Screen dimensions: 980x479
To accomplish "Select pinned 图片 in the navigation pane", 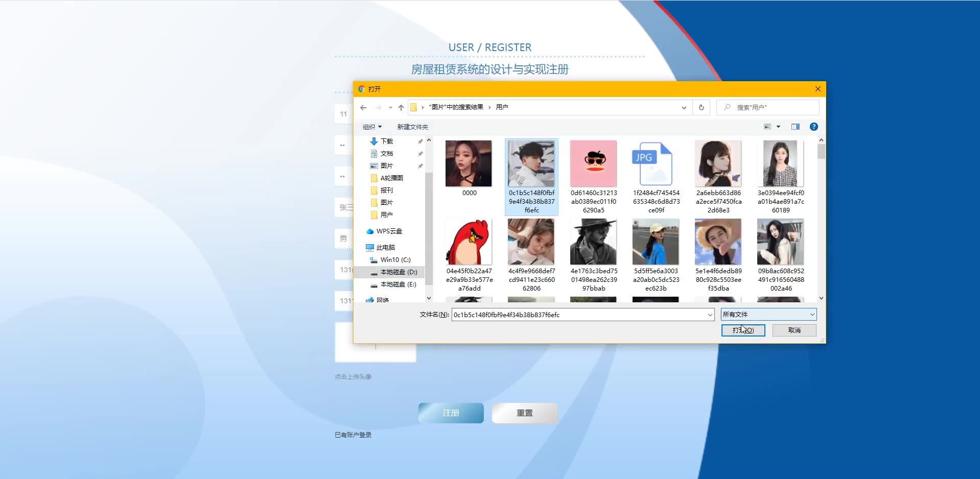I will tap(387, 166).
